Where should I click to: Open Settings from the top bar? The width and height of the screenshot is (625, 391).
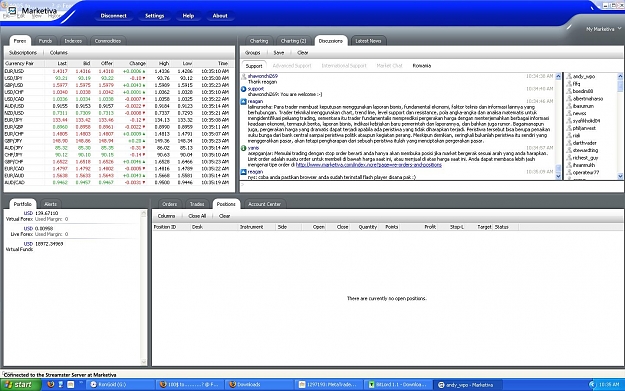point(155,16)
